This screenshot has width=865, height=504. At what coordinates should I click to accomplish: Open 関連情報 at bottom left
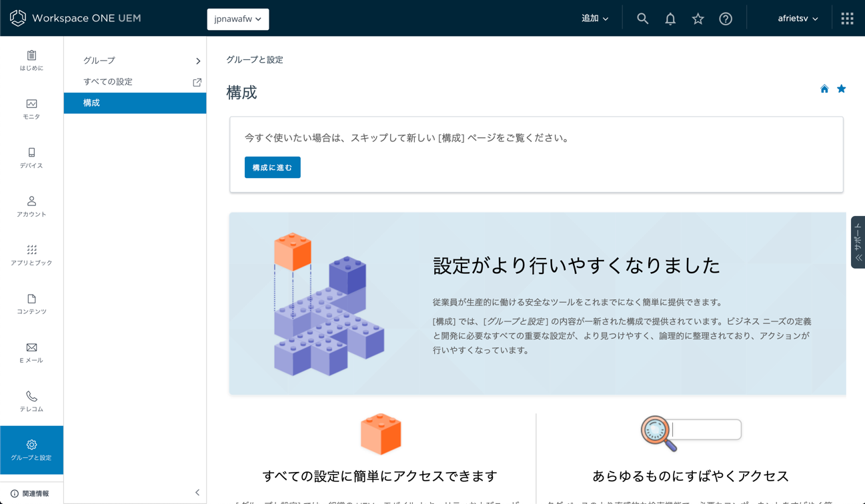click(30, 493)
